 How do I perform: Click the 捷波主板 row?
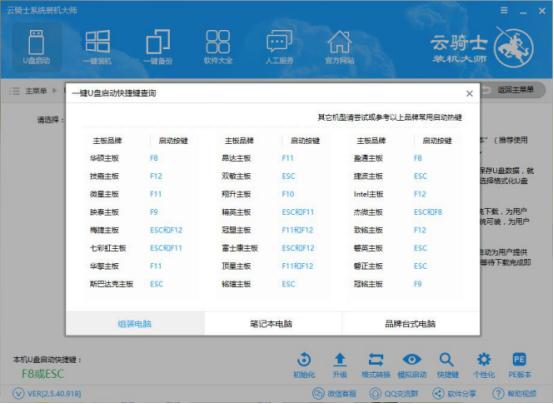pos(404,176)
